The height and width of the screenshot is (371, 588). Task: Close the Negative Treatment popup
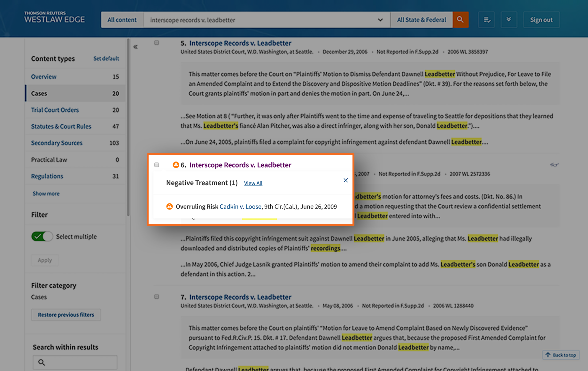[x=345, y=180]
